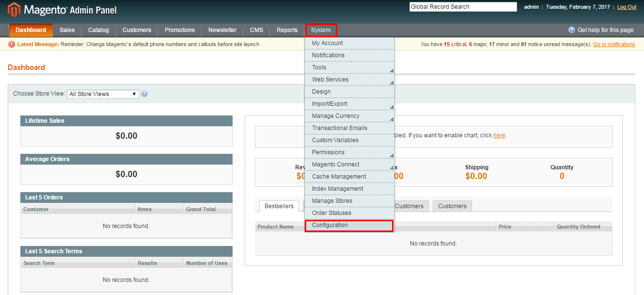The width and height of the screenshot is (644, 295).
Task: Expand the Web Services submenu
Action: (x=349, y=80)
